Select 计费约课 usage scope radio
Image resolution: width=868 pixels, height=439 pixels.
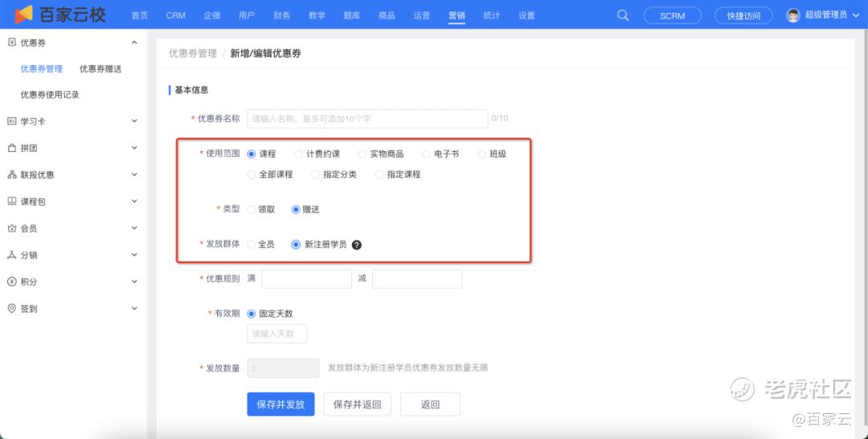(298, 154)
